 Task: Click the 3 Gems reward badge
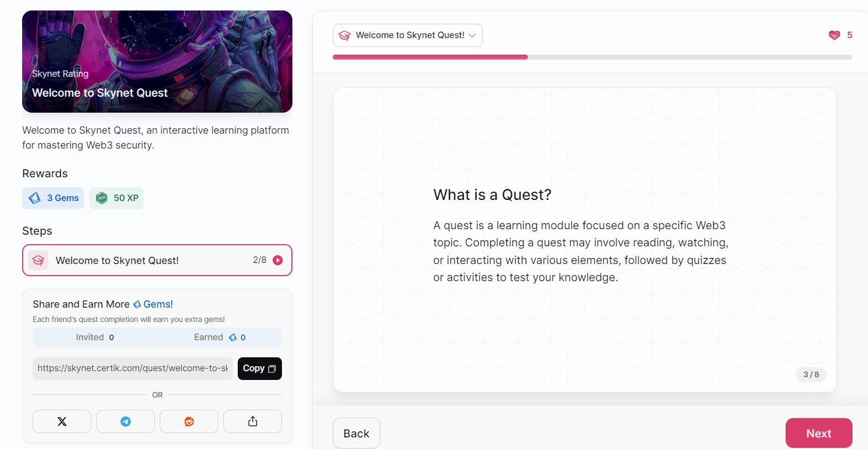pos(53,198)
